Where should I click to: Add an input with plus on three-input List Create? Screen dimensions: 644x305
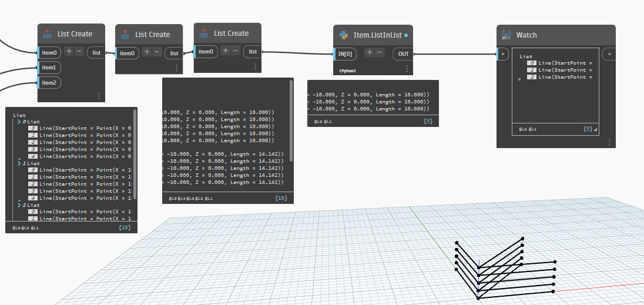click(69, 51)
